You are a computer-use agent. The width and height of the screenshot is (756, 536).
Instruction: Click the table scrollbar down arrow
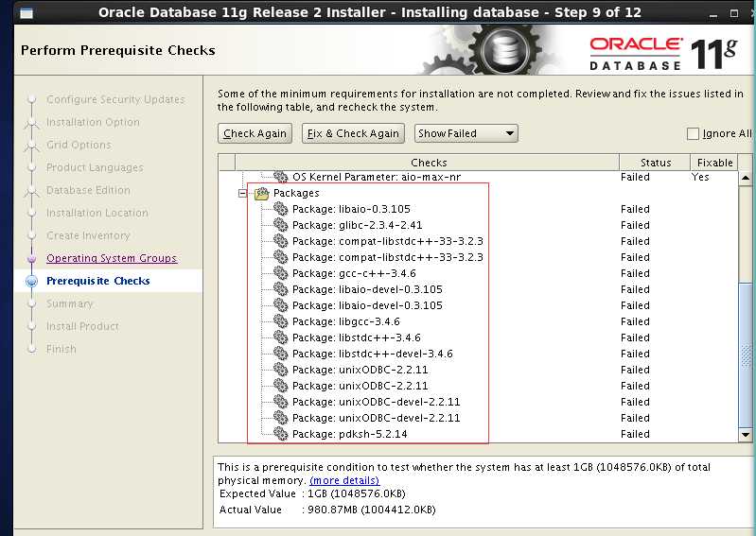point(746,435)
